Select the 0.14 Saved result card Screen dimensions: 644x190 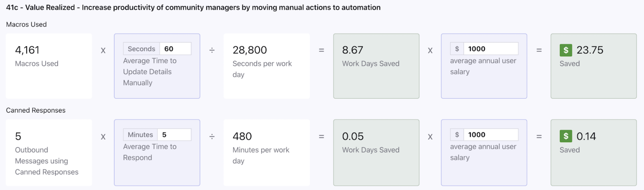594,152
